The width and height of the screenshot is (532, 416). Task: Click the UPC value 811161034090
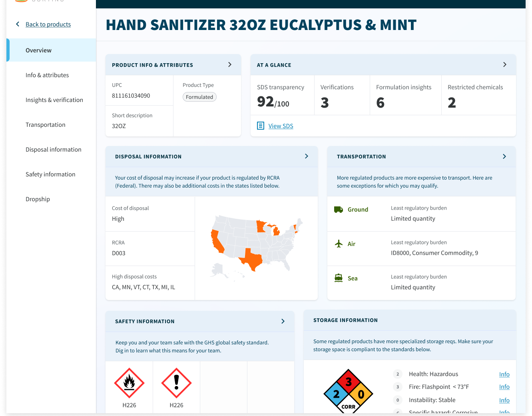pyautogui.click(x=131, y=96)
